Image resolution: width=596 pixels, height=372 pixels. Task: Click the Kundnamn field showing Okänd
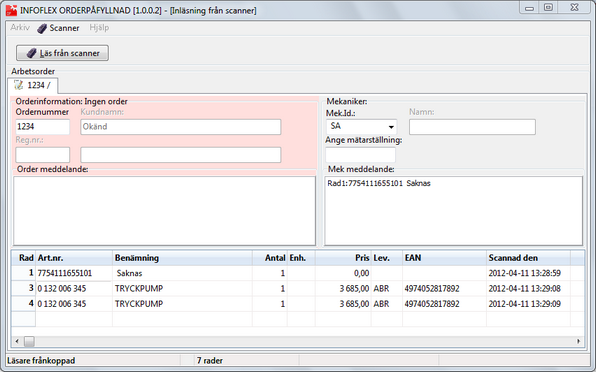click(x=181, y=127)
